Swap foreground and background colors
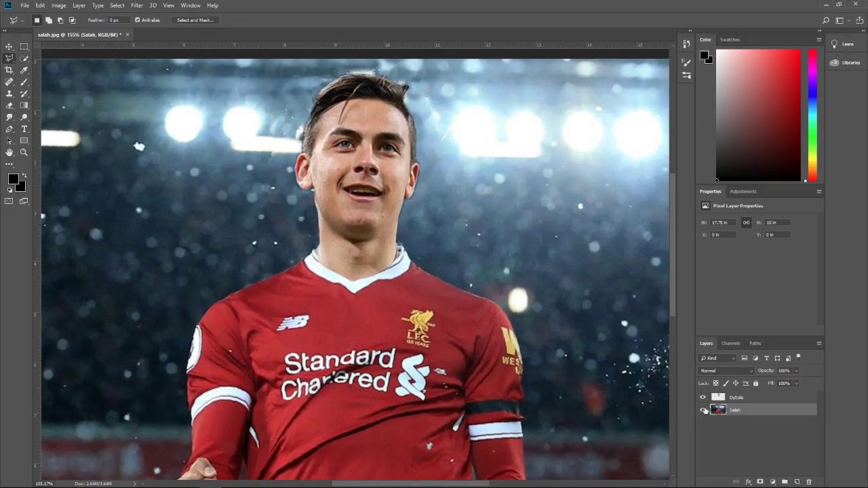The width and height of the screenshot is (868, 488). point(23,176)
